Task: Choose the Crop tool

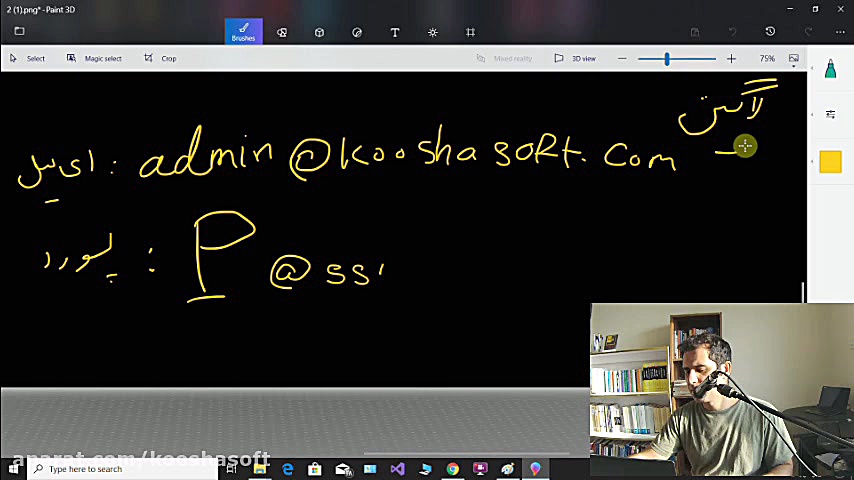Action: click(x=160, y=58)
